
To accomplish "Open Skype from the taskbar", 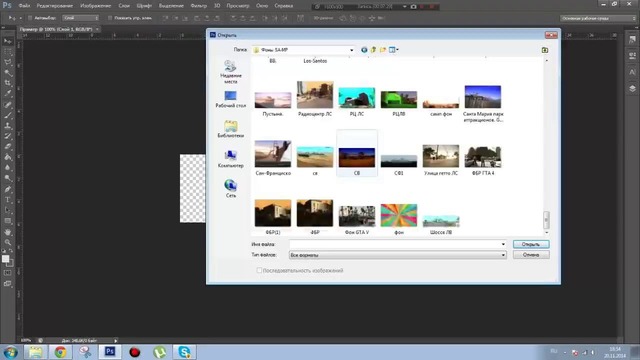I will [184, 352].
